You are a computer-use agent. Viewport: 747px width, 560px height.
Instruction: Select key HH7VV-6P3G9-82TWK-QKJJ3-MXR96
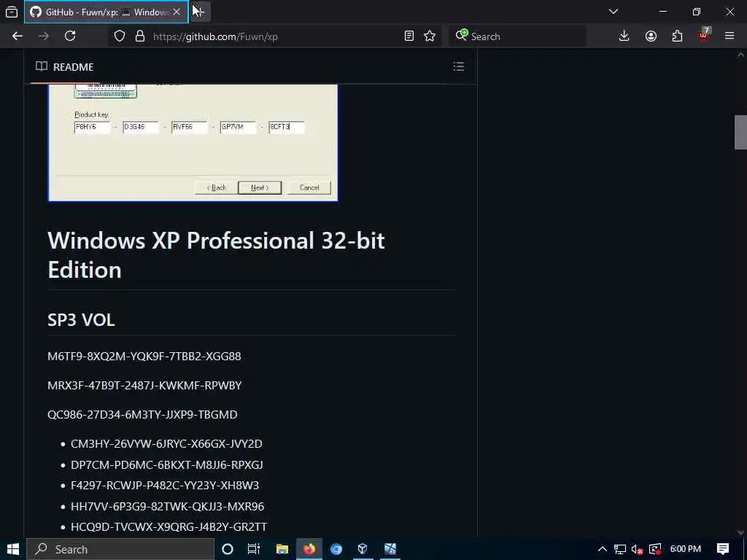167,506
